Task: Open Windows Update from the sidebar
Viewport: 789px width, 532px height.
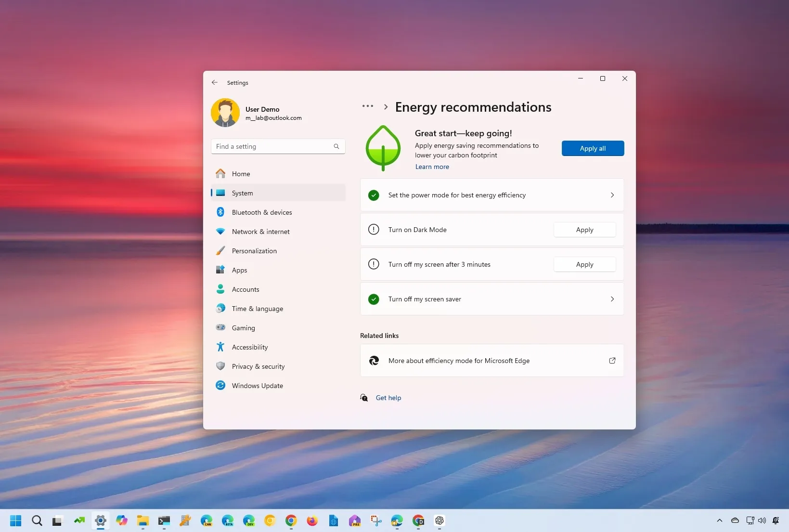Action: click(x=257, y=385)
